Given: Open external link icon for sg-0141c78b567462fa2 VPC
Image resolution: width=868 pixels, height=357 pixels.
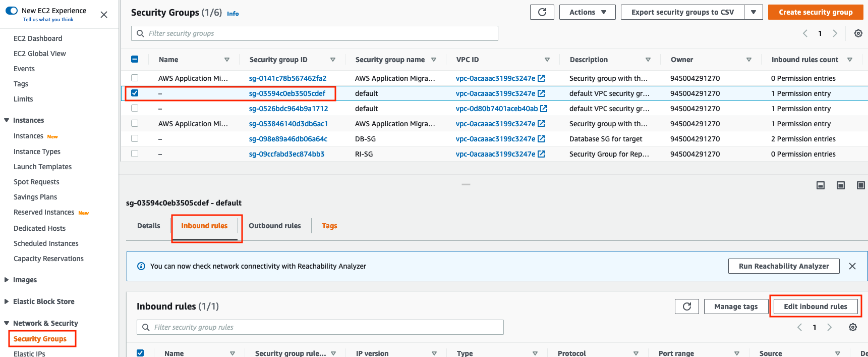Looking at the screenshot, I should point(541,78).
